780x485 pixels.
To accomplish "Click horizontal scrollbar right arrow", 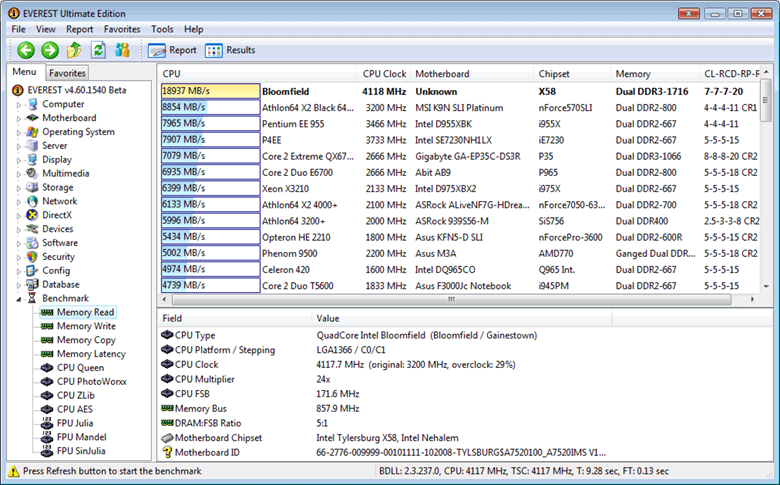I will [753, 299].
